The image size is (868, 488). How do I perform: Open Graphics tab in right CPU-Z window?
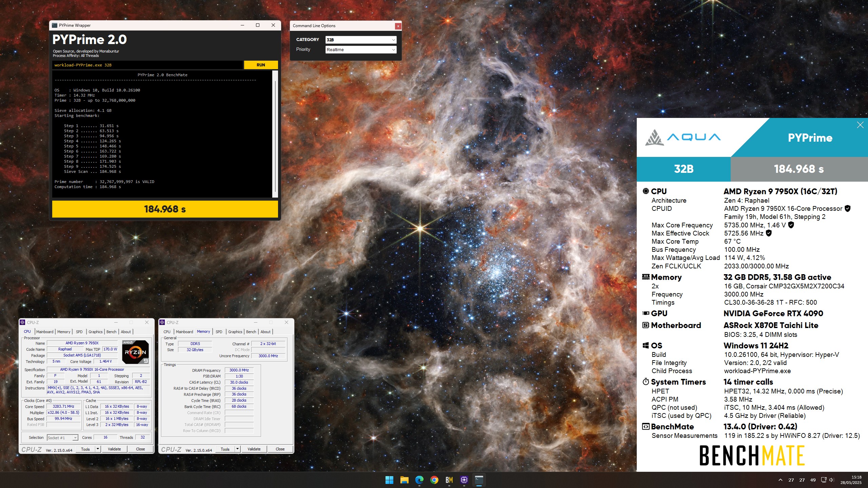point(235,332)
